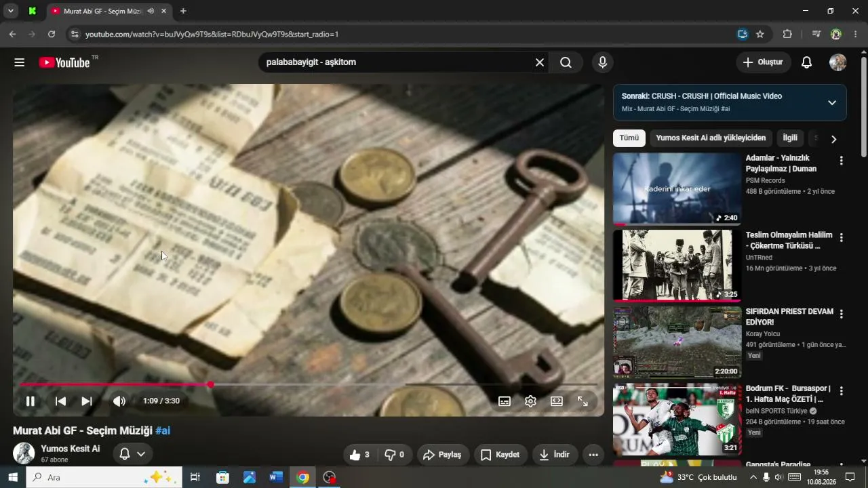Open more actions three-dot menu below video
The width and height of the screenshot is (868, 488).
pos(593,455)
